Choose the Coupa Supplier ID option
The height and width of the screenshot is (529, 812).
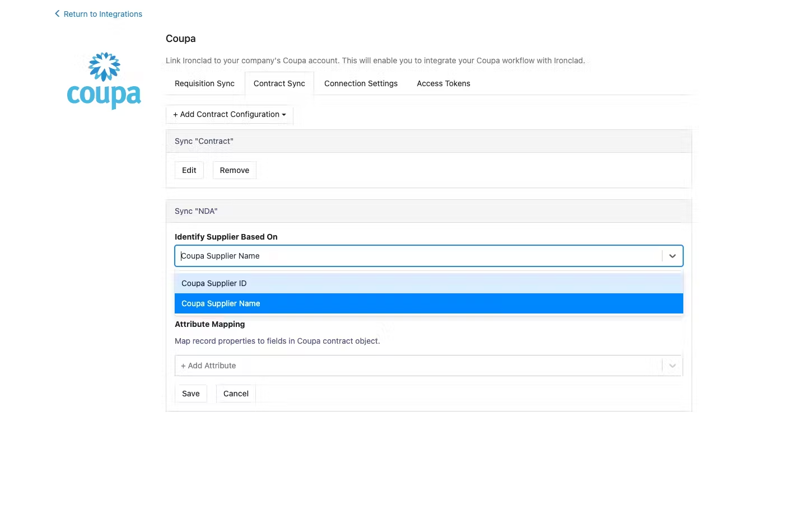tap(428, 283)
